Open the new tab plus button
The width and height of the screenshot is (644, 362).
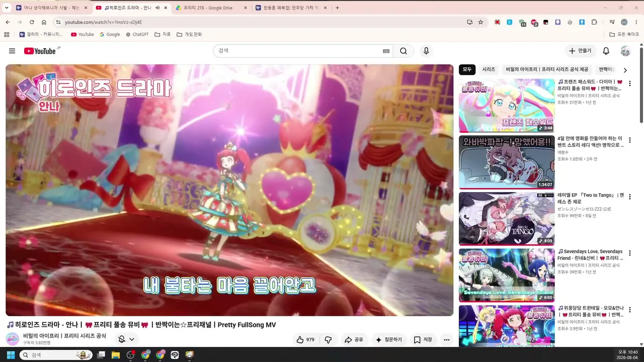click(337, 8)
